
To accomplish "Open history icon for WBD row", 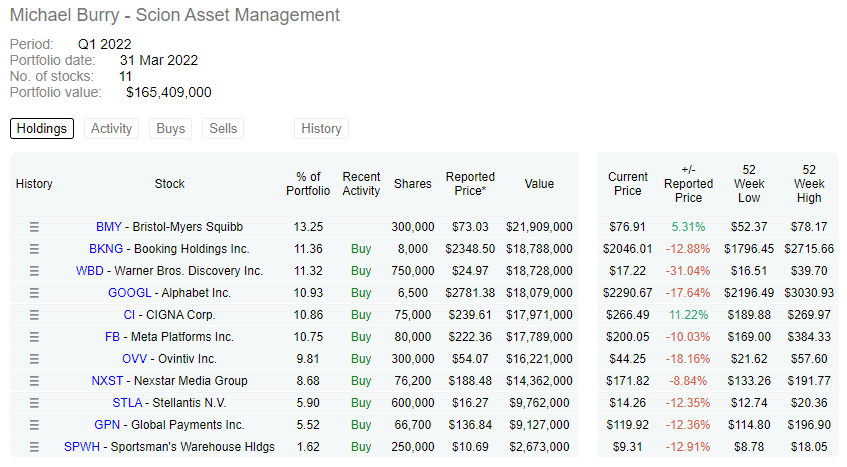I will tap(34, 271).
